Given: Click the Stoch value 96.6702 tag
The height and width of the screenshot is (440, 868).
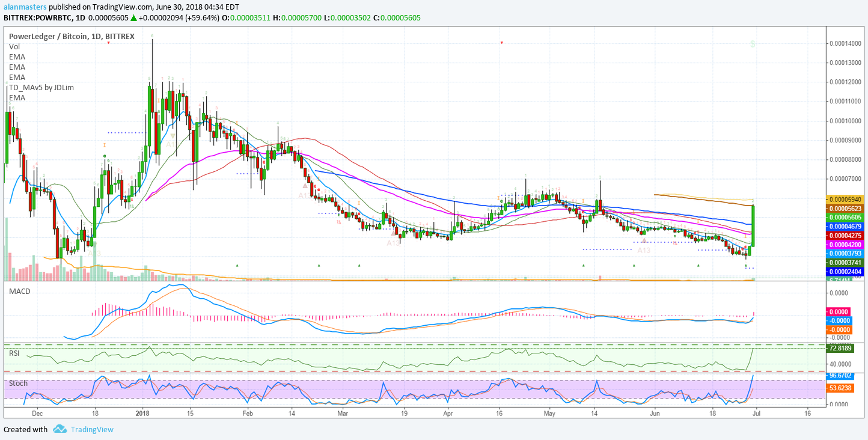Looking at the screenshot, I should [x=841, y=375].
